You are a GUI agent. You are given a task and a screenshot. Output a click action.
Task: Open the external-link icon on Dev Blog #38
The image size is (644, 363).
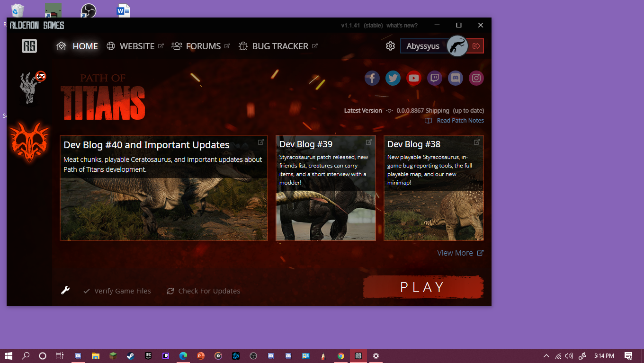click(477, 142)
